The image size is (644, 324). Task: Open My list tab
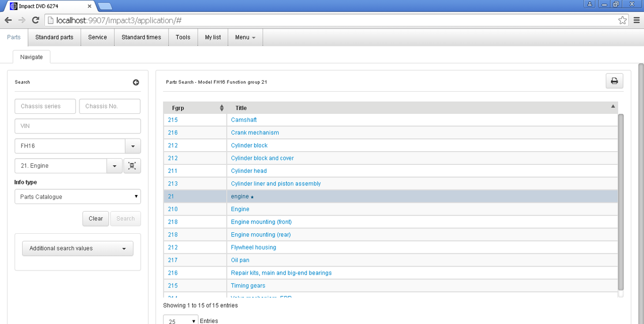coord(213,37)
